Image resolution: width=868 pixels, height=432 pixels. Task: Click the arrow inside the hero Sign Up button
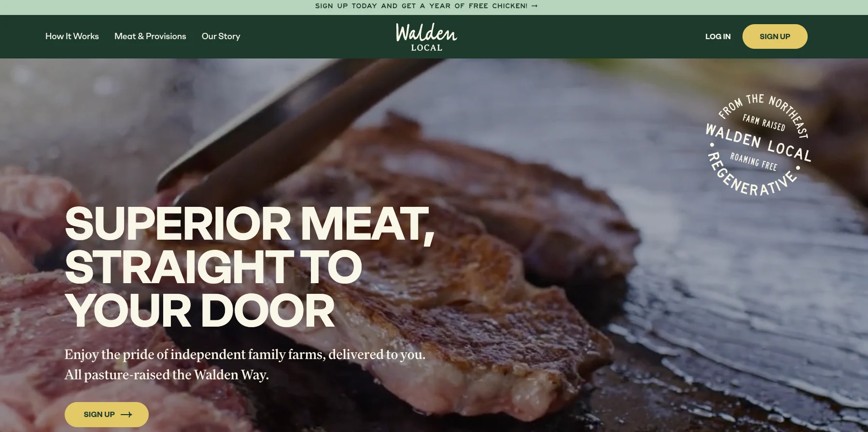(x=126, y=415)
